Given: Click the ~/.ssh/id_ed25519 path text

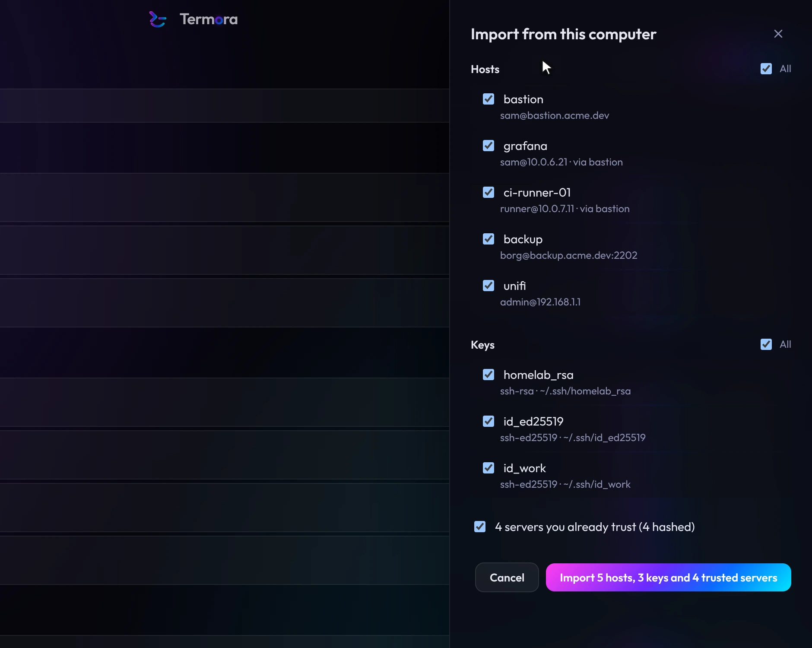Looking at the screenshot, I should tap(604, 438).
